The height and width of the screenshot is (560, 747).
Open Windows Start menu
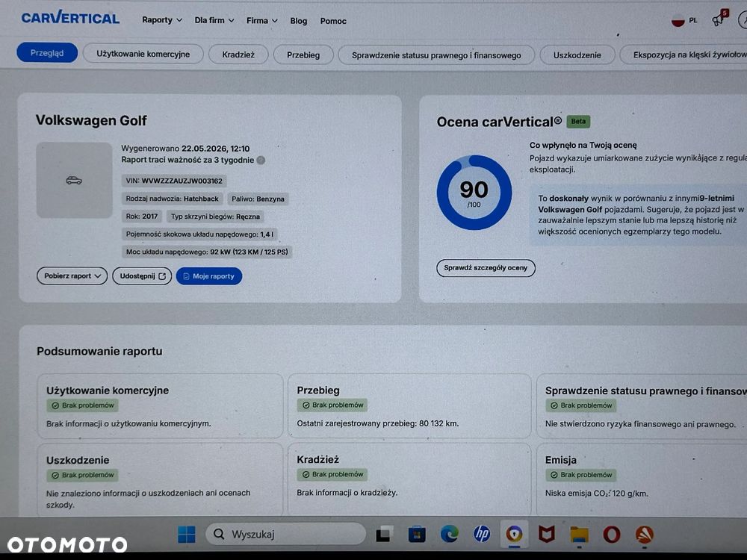tap(186, 535)
